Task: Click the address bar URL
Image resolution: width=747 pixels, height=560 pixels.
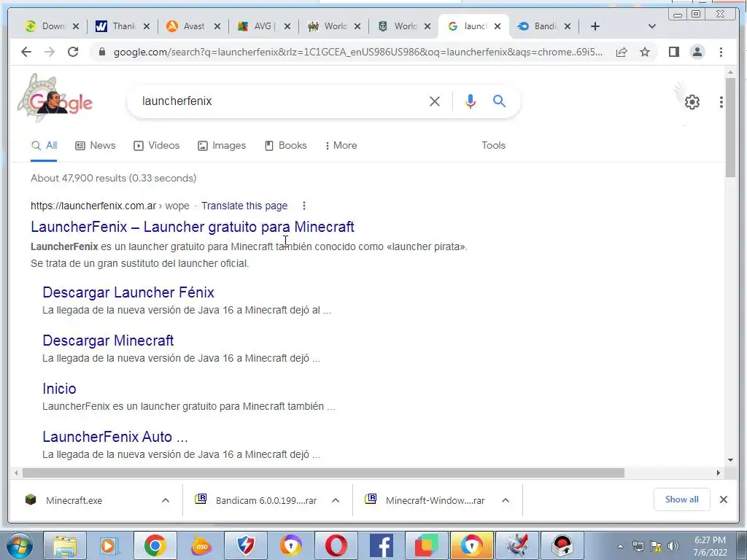Action: click(357, 52)
